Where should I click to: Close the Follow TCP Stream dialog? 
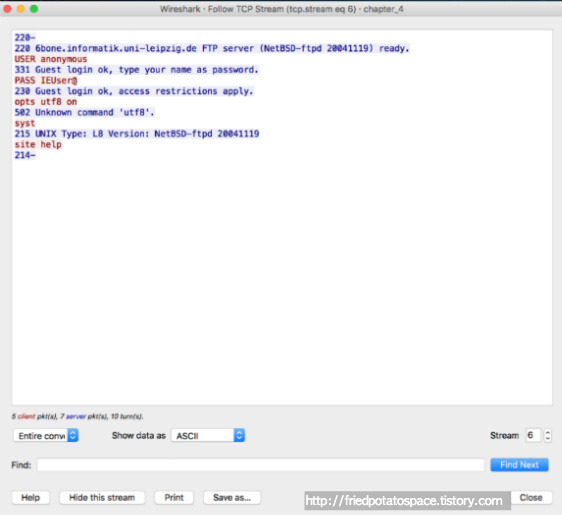coord(531,497)
